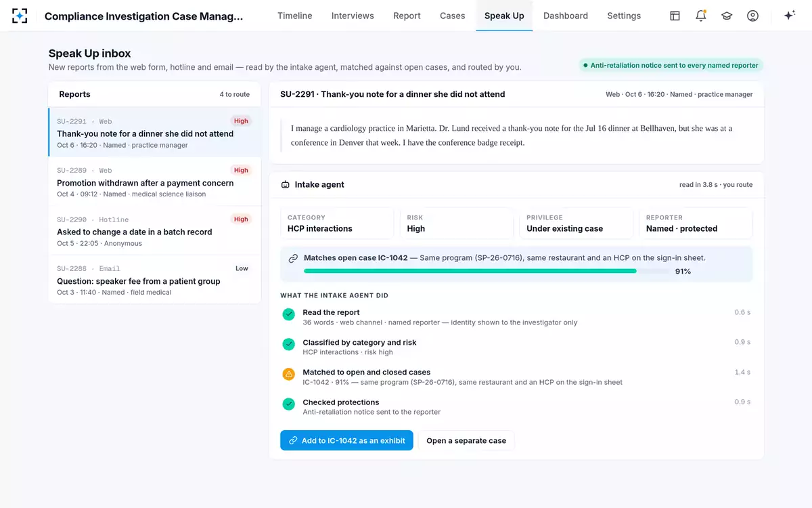Image resolution: width=812 pixels, height=508 pixels.
Task: Click 'Oct 4 · 09:12' medical science liaison text
Action: click(131, 194)
